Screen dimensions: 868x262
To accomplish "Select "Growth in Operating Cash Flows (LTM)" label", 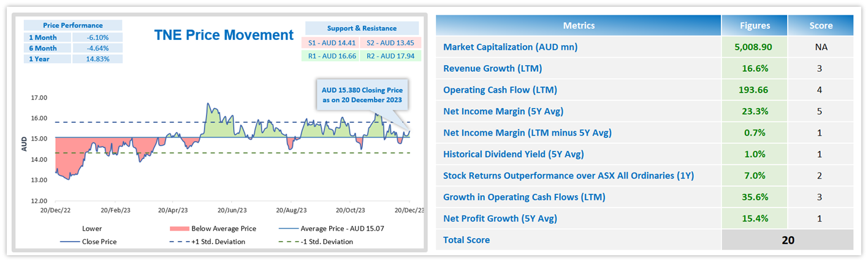I will 524,198.
